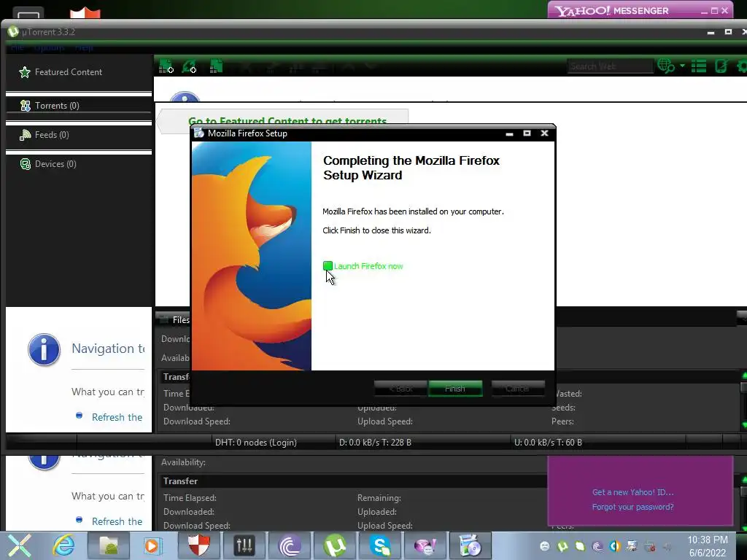
Task: Open the purple swirl BitTorrent taskbar icon
Action: point(289,545)
